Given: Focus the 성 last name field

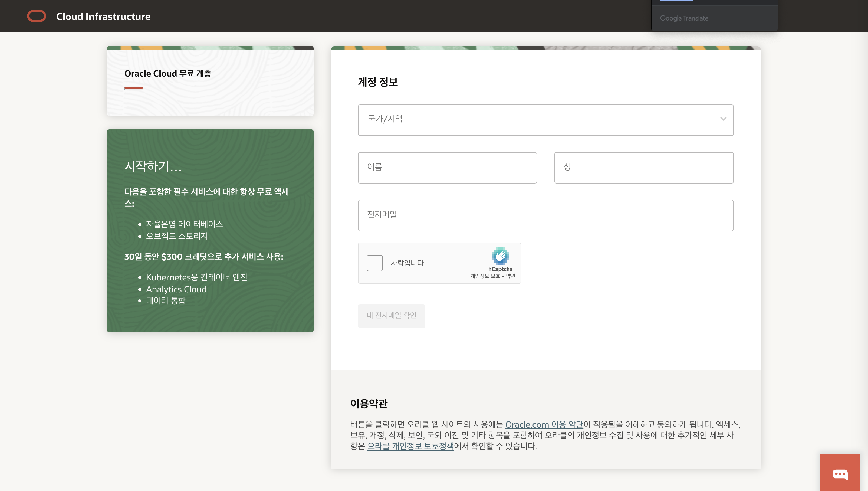Looking at the screenshot, I should click(x=643, y=168).
